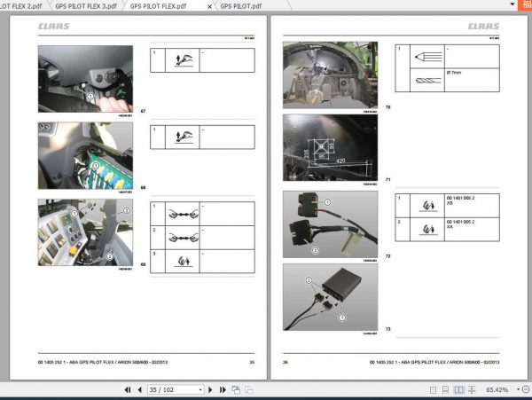Click the previous view icon
The width and height of the screenshot is (532, 400).
click(236, 390)
